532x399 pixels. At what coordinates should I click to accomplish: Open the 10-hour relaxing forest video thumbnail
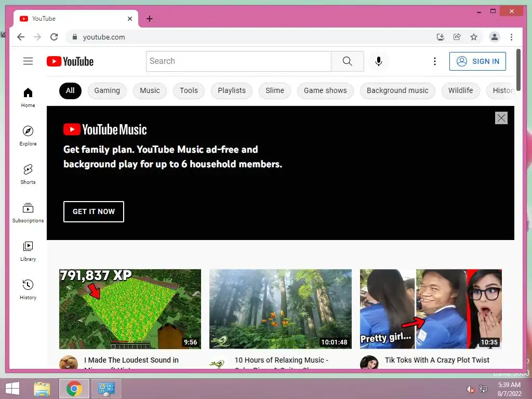[x=281, y=309]
